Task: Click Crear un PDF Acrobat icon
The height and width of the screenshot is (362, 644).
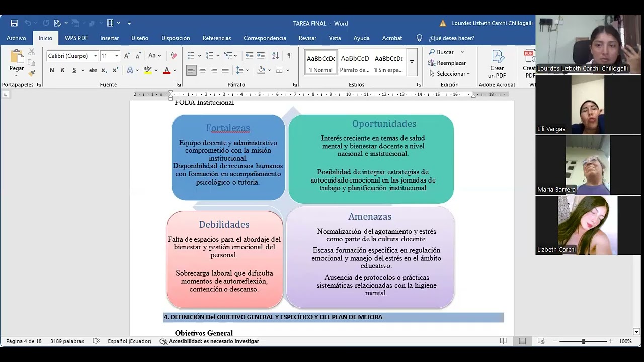Action: 497,64
